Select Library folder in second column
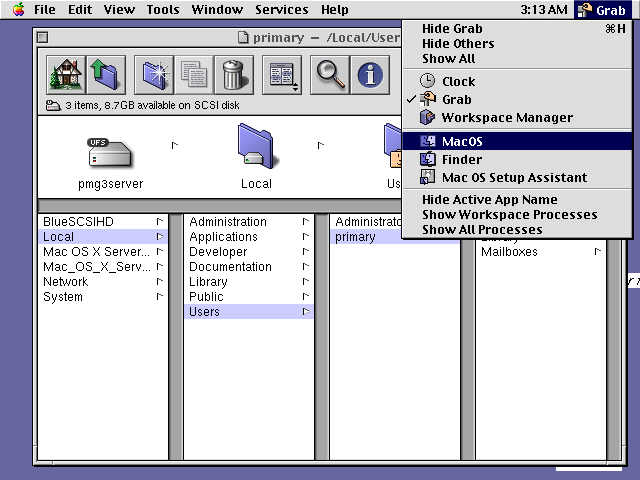This screenshot has width=640, height=480. (249, 282)
